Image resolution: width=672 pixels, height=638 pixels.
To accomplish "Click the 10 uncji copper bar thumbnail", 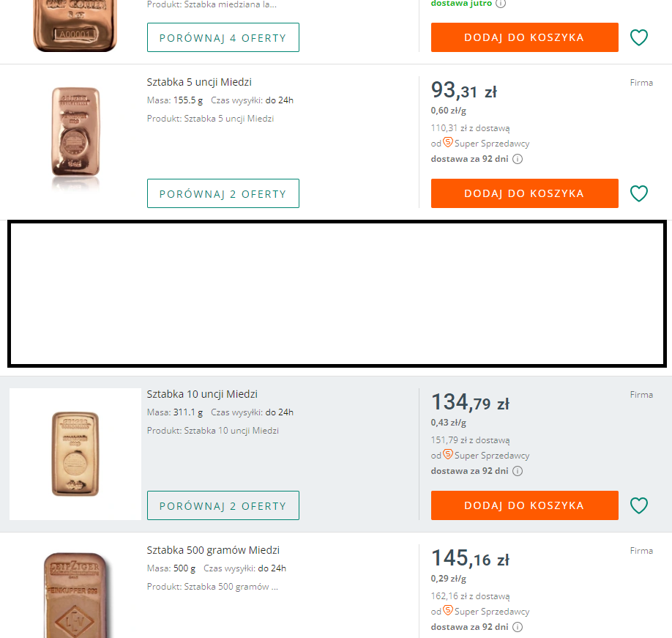I will click(x=75, y=454).
